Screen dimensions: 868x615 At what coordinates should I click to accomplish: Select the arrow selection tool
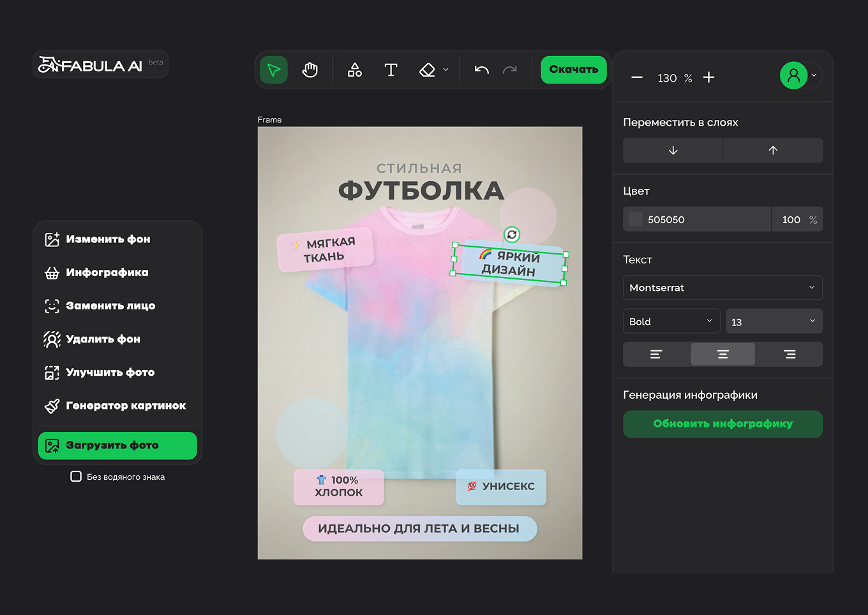pos(273,70)
